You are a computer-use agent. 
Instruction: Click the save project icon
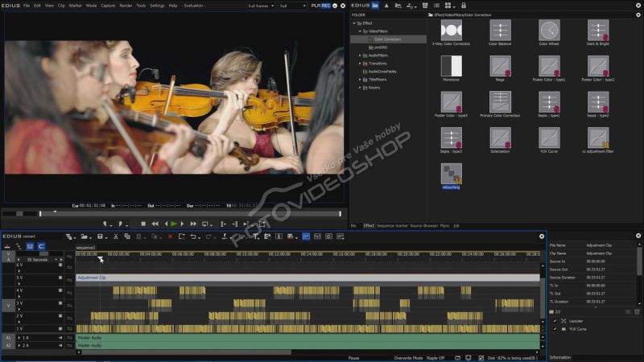point(100,237)
